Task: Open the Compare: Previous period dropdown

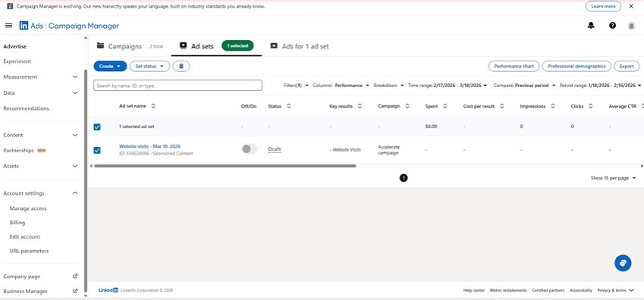Action: [x=524, y=86]
